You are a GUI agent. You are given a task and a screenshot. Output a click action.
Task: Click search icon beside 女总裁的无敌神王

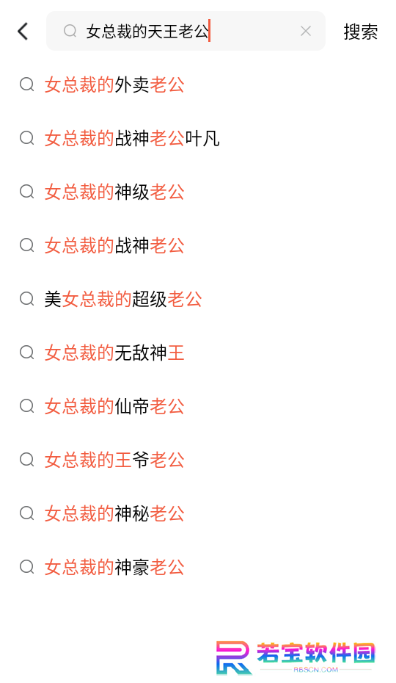27,352
